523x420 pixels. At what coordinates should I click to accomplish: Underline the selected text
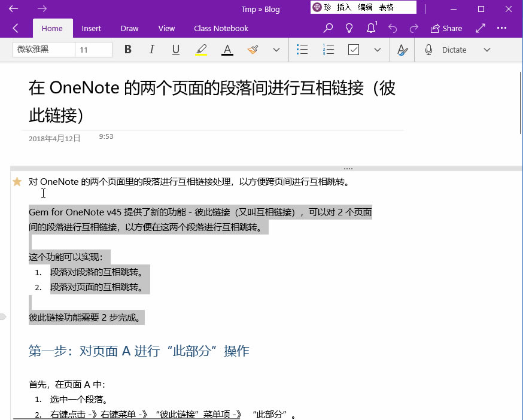[x=175, y=50]
